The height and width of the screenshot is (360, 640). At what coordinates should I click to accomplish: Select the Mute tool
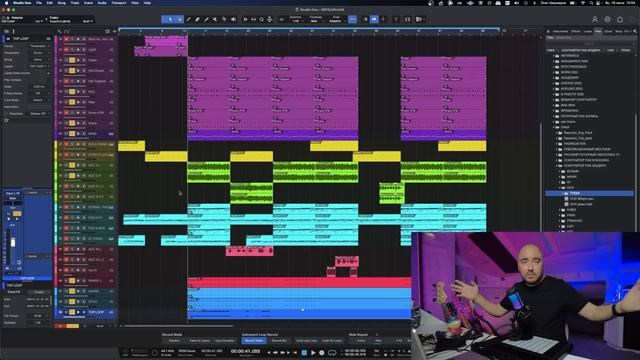(216, 19)
